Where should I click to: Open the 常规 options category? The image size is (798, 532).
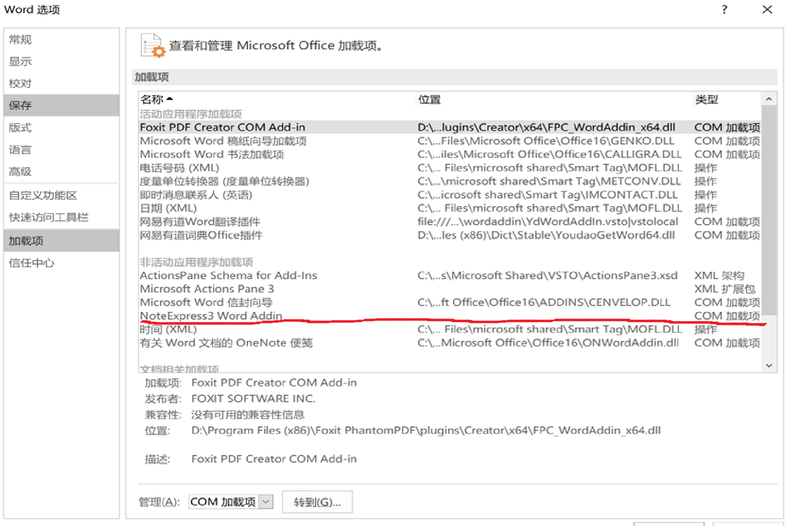coord(61,39)
